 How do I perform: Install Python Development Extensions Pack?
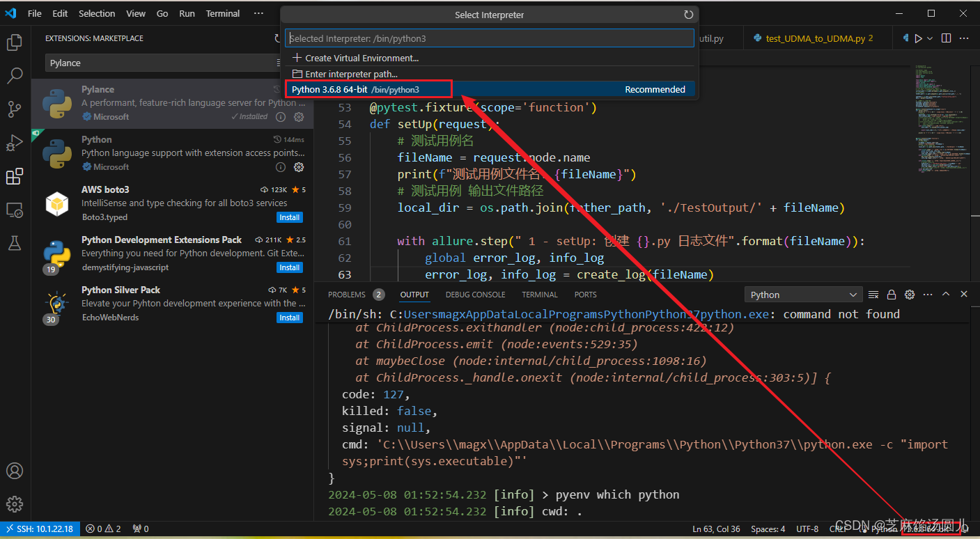290,267
